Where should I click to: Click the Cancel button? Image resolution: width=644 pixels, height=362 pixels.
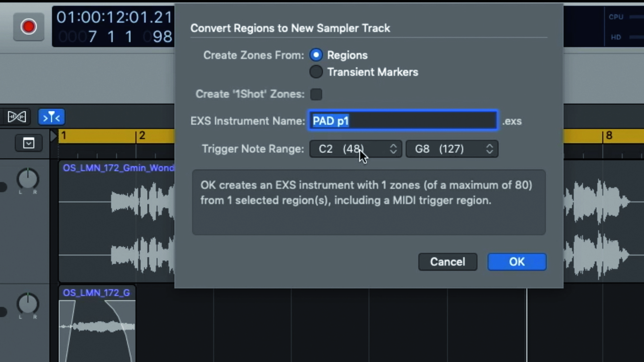click(448, 262)
